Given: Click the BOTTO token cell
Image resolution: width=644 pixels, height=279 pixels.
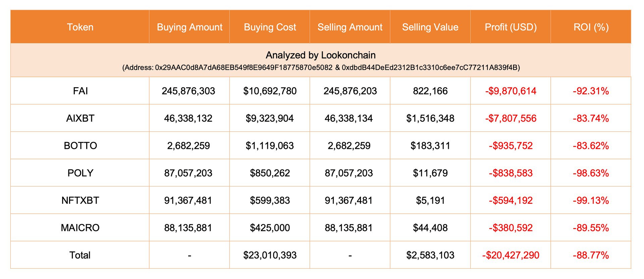Looking at the screenshot, I should (80, 146).
